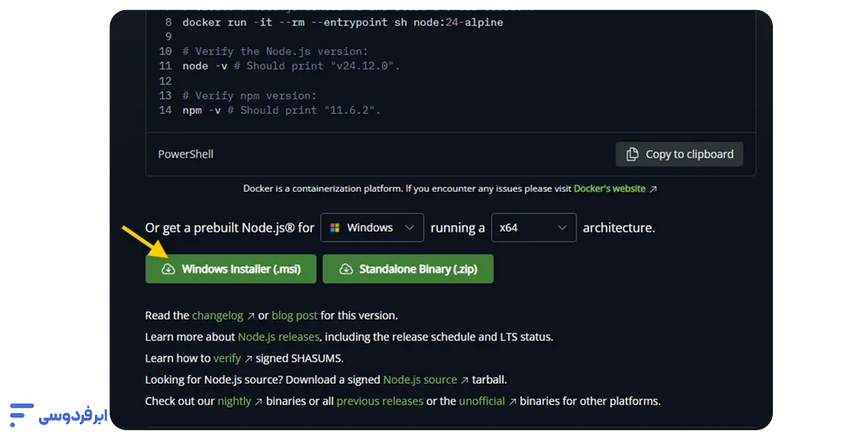Click external arrow icon after unofficial
The image size is (868, 437).
click(513, 401)
